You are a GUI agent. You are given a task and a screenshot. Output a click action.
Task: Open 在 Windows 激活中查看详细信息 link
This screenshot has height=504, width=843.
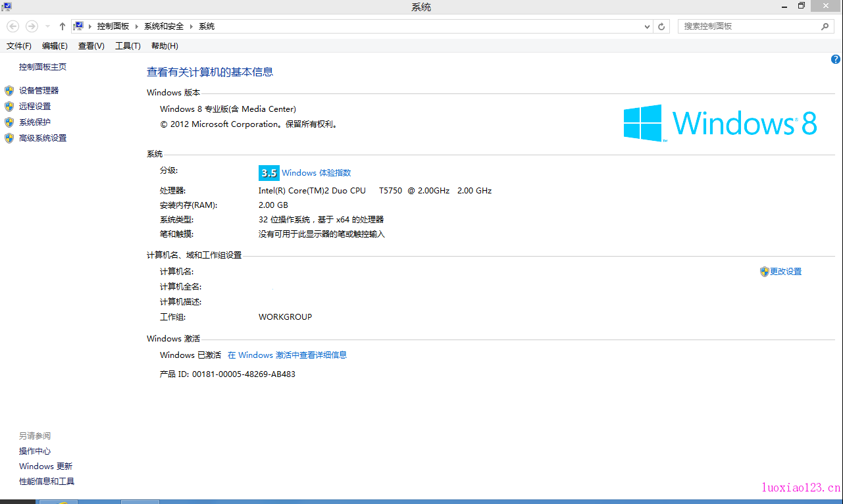tap(287, 355)
